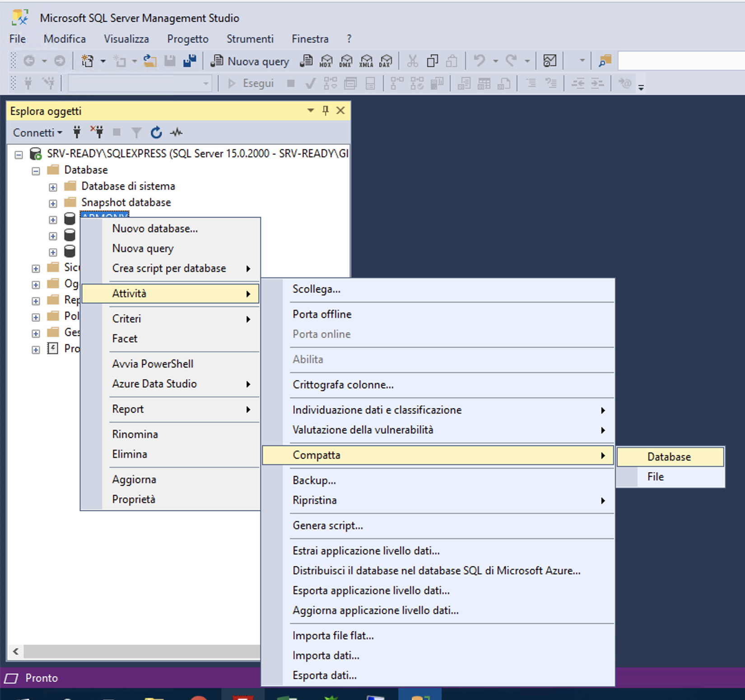Click the Redo arrow icon
Viewport: 745px width, 700px height.
pyautogui.click(x=511, y=61)
